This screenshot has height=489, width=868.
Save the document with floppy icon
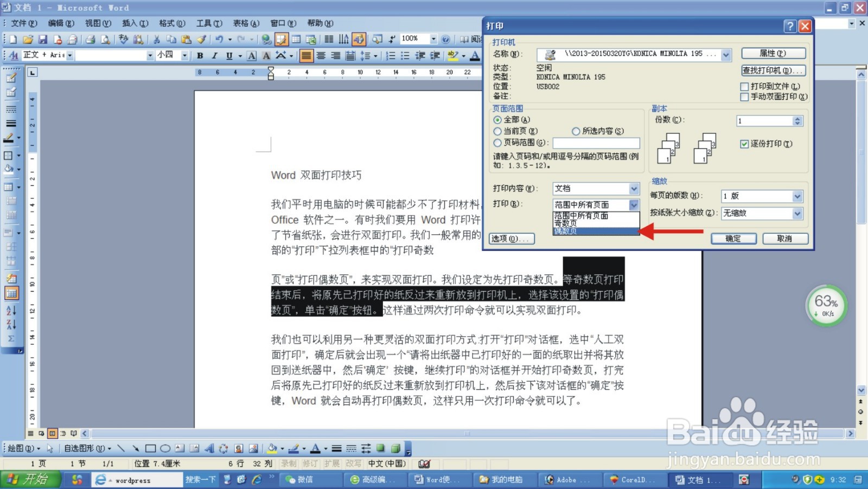pos(42,40)
